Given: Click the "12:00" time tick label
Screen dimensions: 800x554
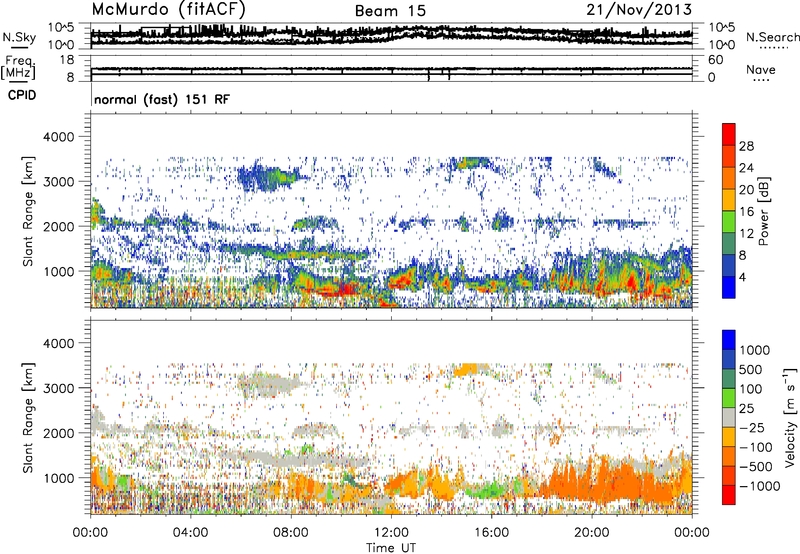Looking at the screenshot, I should point(391,533).
